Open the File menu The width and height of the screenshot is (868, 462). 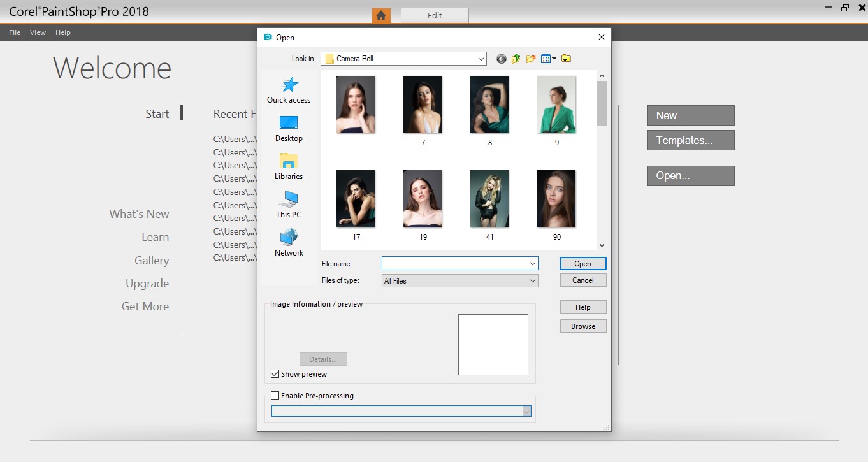[x=15, y=32]
